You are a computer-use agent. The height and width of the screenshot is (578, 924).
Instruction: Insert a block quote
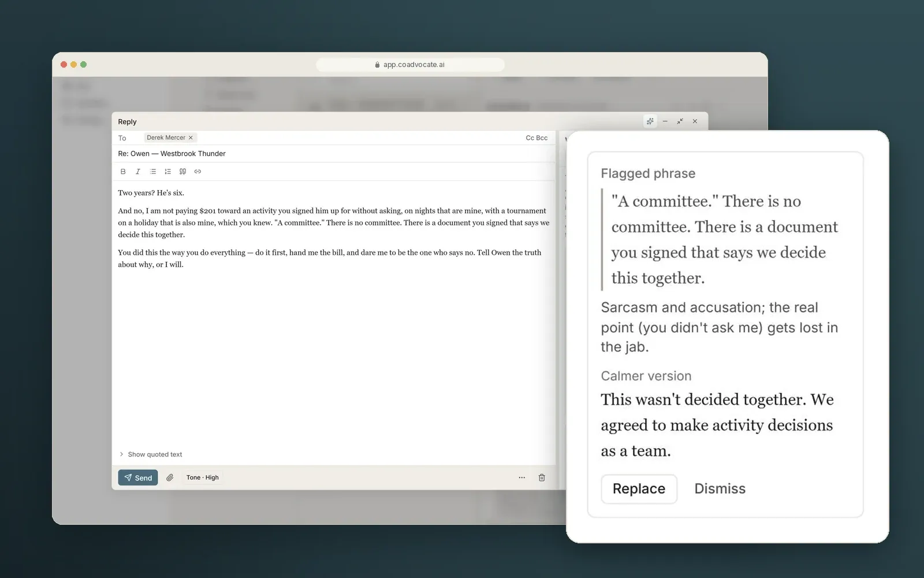click(182, 172)
